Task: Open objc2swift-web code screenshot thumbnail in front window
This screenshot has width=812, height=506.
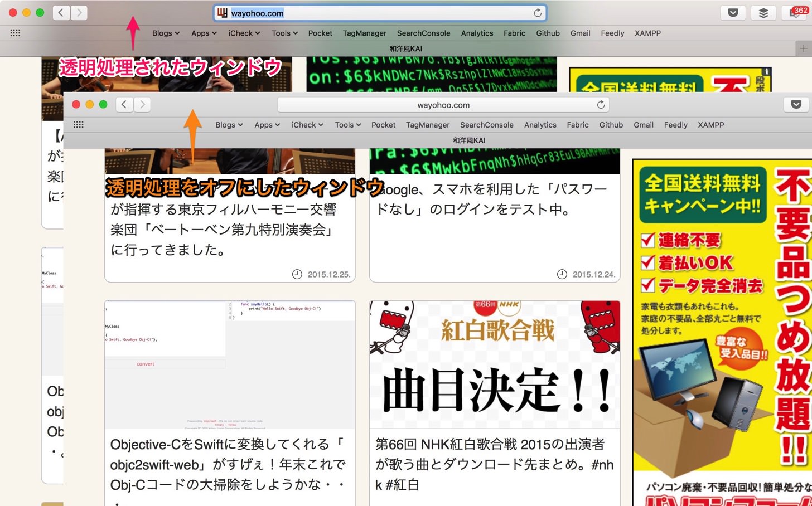Action: (x=230, y=364)
